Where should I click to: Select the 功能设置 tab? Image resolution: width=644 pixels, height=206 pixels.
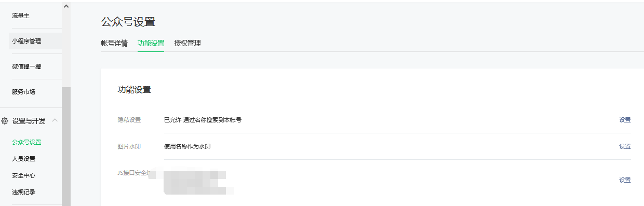tap(151, 43)
